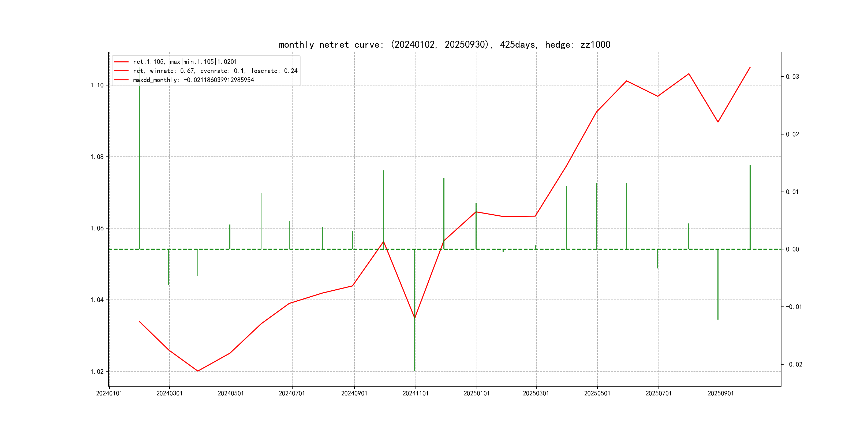Click the -0.02 right axis tick label

[794, 364]
